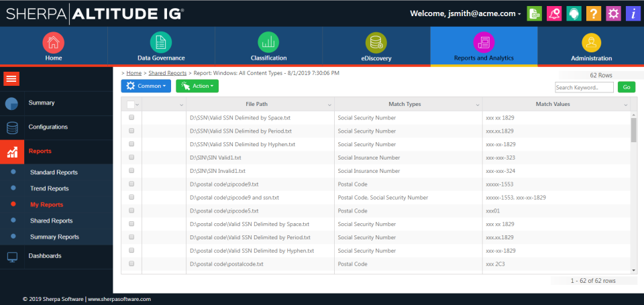Check the zipcode5.txt row checkbox
Screen dimensions: 644x305
point(131,210)
